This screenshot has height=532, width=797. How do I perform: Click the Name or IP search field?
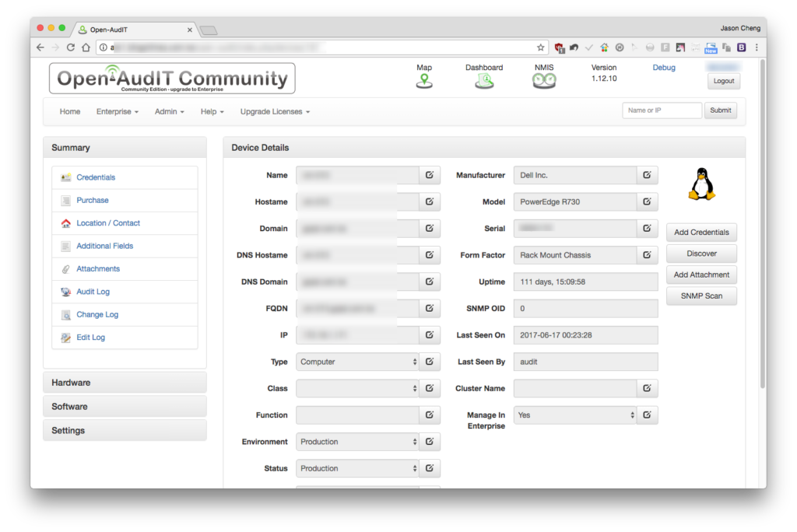pos(662,110)
